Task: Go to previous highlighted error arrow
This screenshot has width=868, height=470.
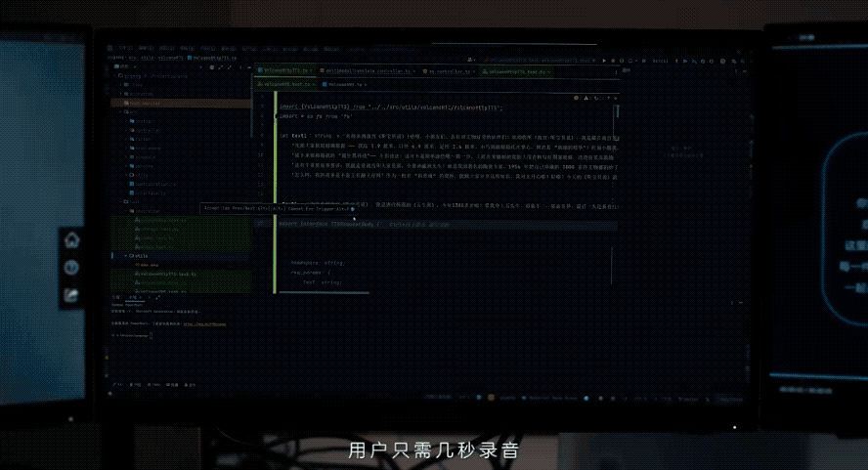Action: 608,98
